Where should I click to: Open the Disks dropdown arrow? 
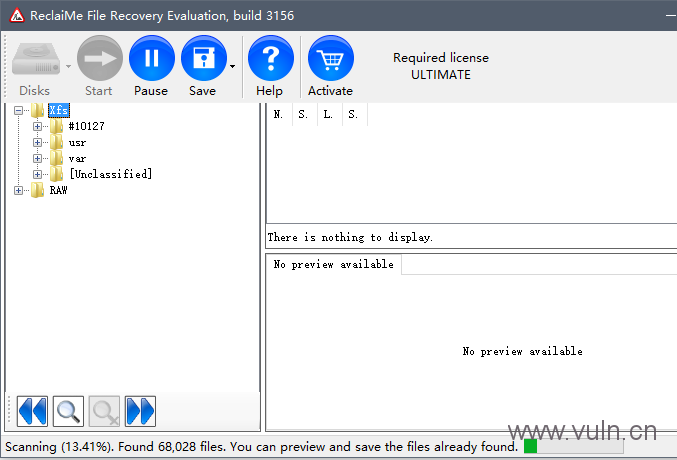[68, 67]
